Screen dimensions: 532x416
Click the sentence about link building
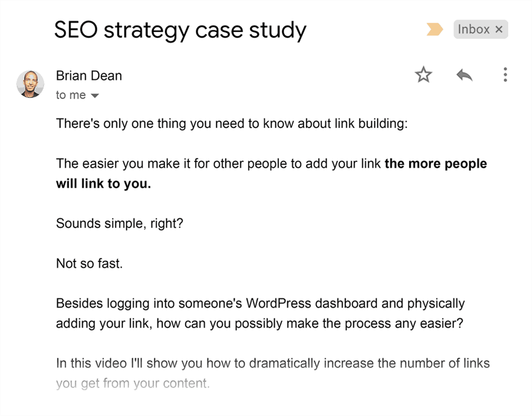231,123
